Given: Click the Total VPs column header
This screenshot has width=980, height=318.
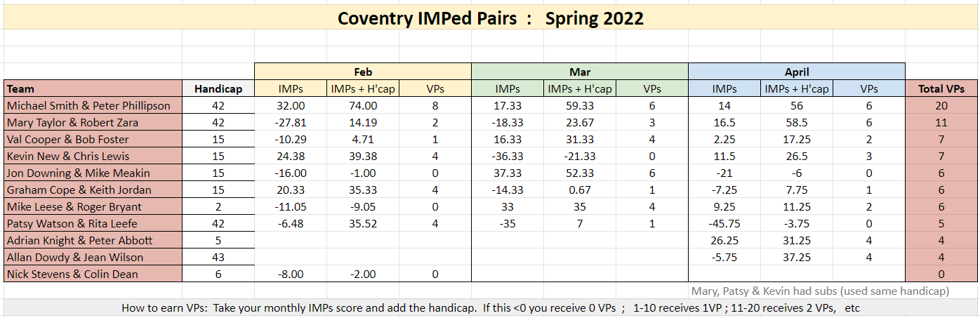Looking at the screenshot, I should (x=941, y=89).
